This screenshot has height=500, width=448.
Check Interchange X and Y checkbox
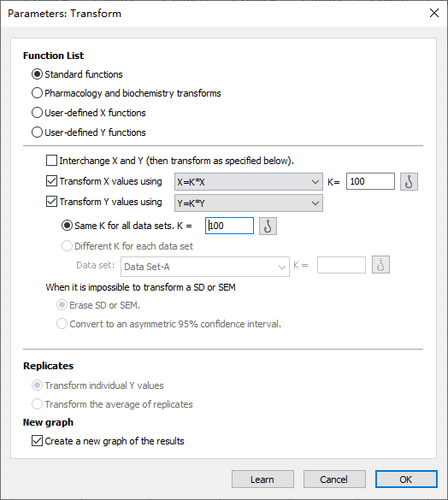(x=51, y=161)
